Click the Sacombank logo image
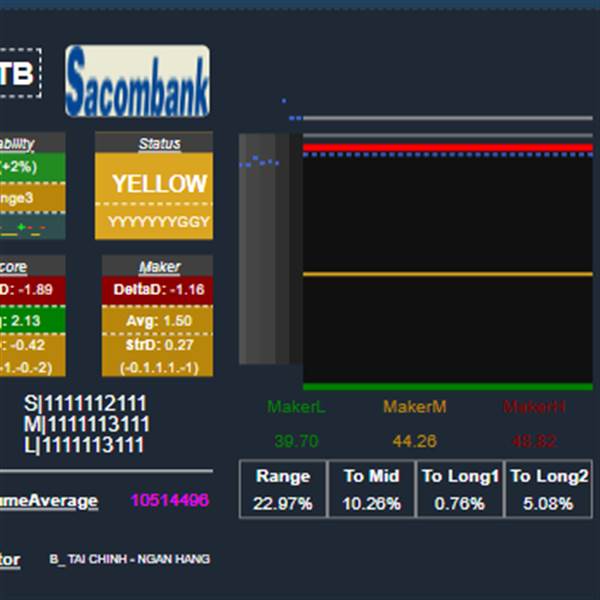Image resolution: width=600 pixels, height=600 pixels. (x=137, y=81)
